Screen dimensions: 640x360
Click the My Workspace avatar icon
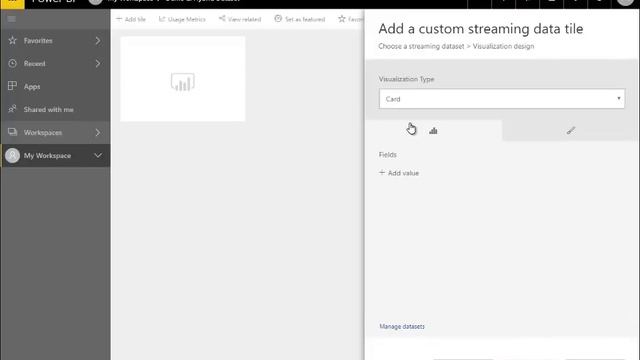(x=13, y=156)
